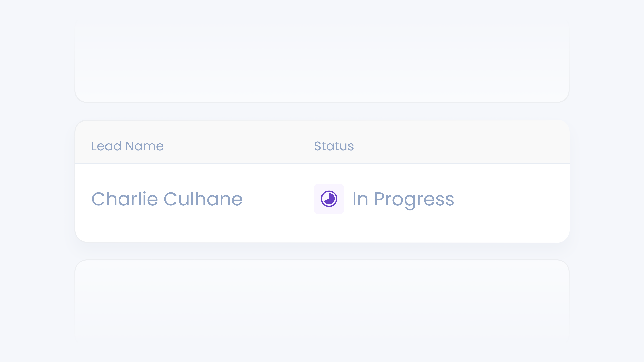Click the In Progress pie status icon
Image resolution: width=644 pixels, height=362 pixels.
329,199
